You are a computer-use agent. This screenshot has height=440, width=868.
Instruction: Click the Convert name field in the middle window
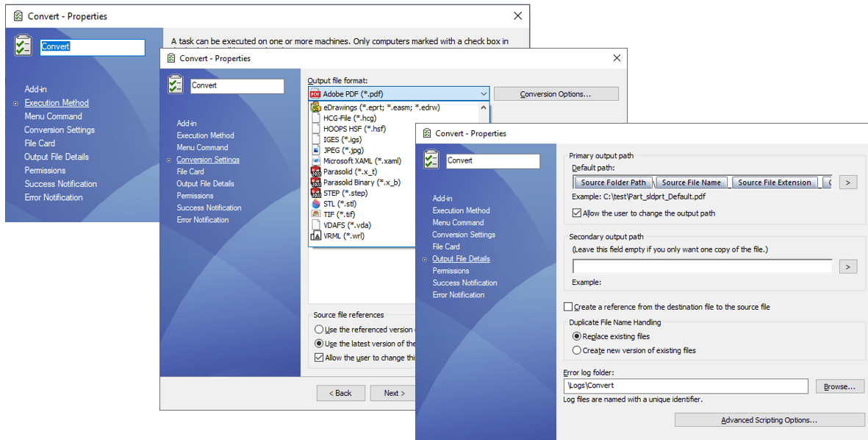pos(237,86)
